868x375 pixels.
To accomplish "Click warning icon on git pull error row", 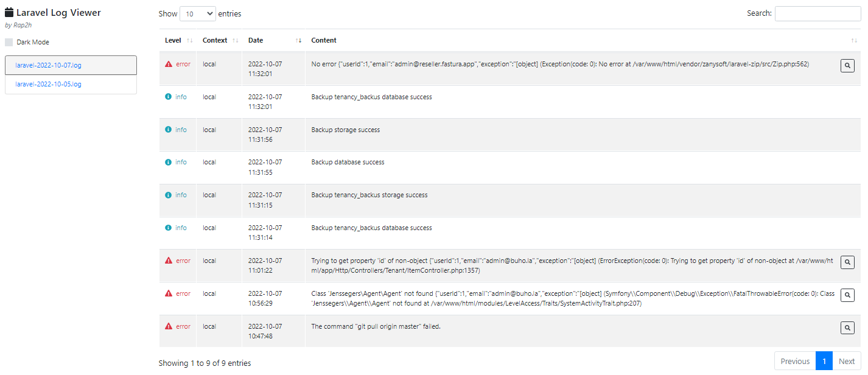I will pyautogui.click(x=169, y=326).
